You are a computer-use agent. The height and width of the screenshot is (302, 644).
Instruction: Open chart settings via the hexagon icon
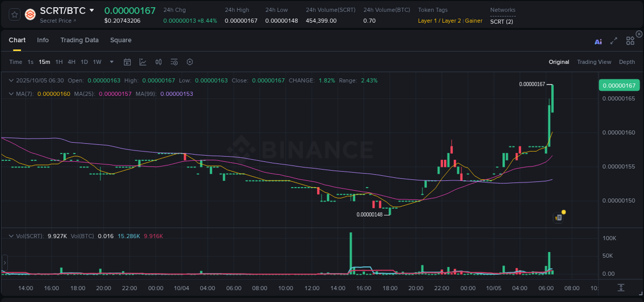[190, 62]
